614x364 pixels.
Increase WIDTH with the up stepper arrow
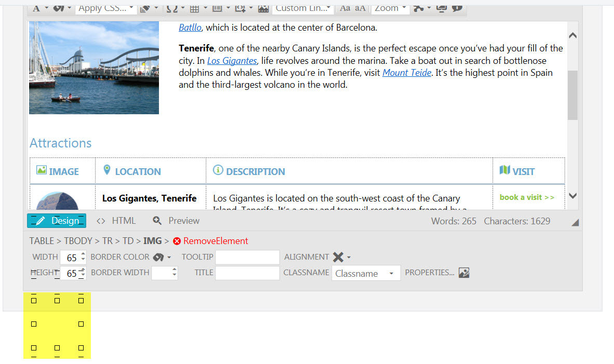click(83, 254)
